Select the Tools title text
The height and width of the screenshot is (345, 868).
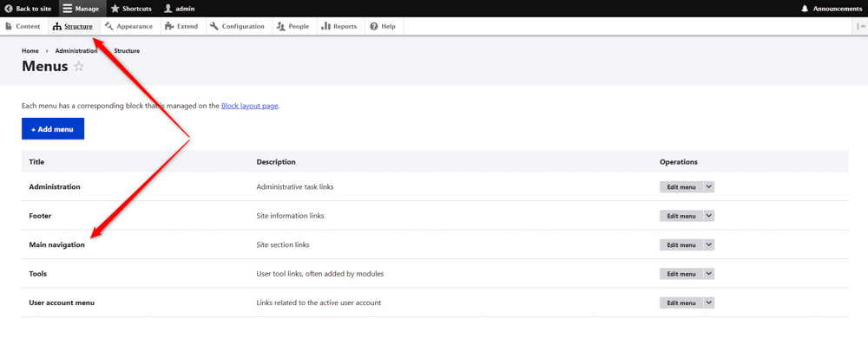[x=37, y=274]
